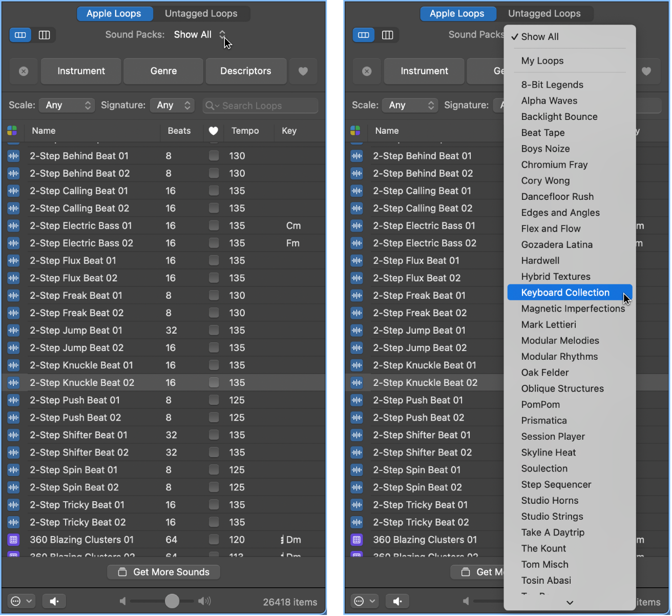Switch to the Untagged Loops tab
This screenshot has width=672, height=616.
click(203, 13)
